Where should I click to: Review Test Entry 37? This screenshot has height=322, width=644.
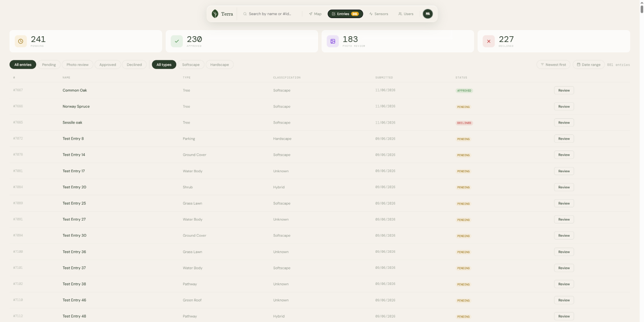[x=564, y=268]
